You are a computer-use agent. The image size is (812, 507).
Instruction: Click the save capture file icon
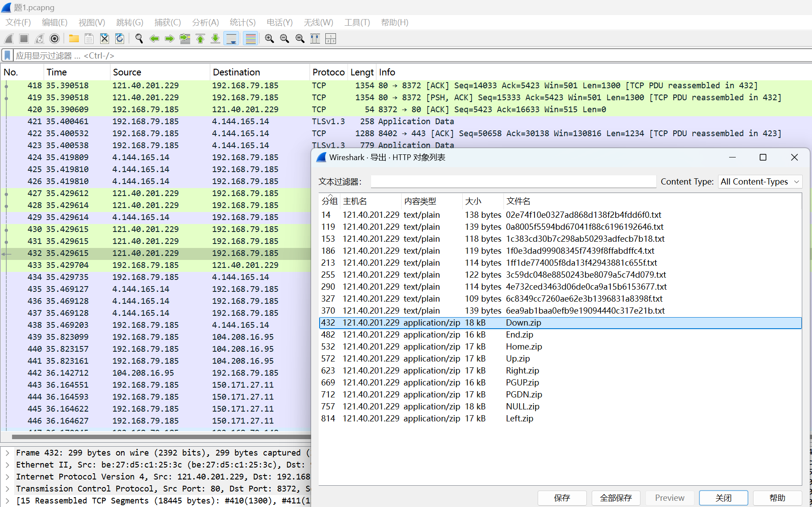coord(89,39)
